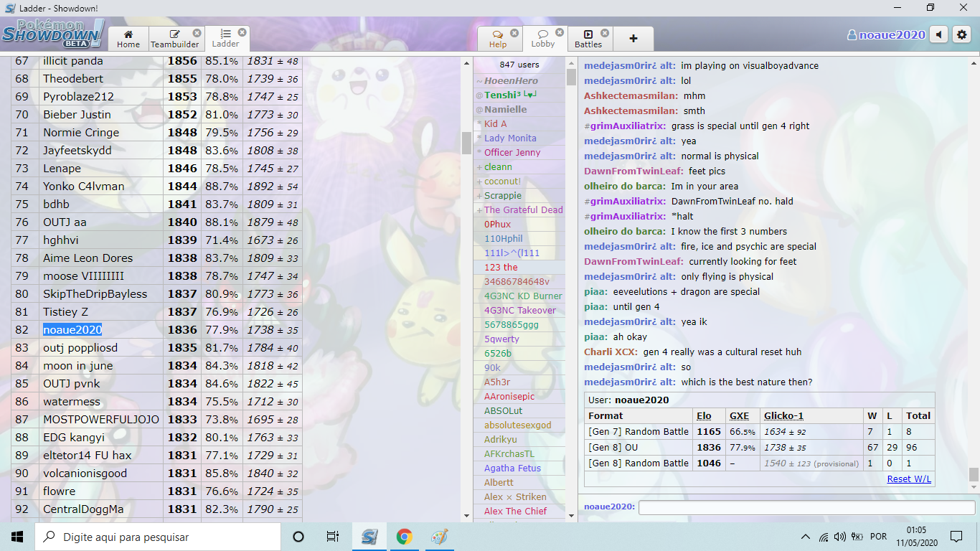Screen dimensions: 980x551
Task: Select user HoeenHero in the user list
Action: click(511, 81)
